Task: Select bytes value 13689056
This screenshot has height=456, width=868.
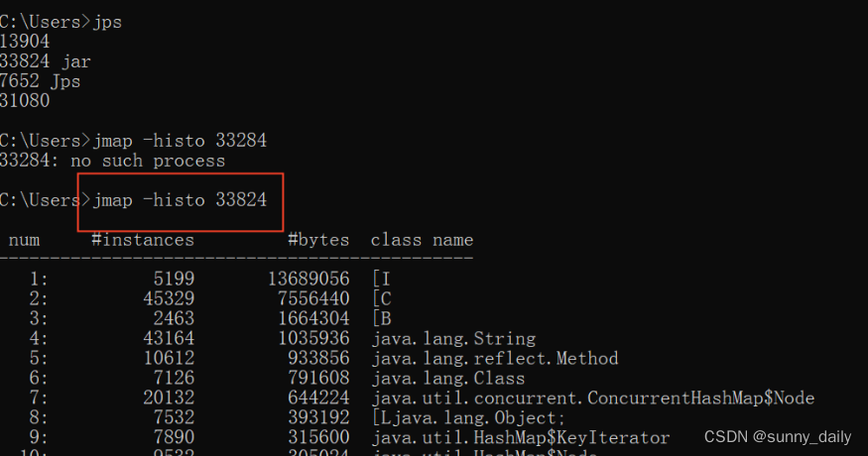Action: pyautogui.click(x=309, y=279)
